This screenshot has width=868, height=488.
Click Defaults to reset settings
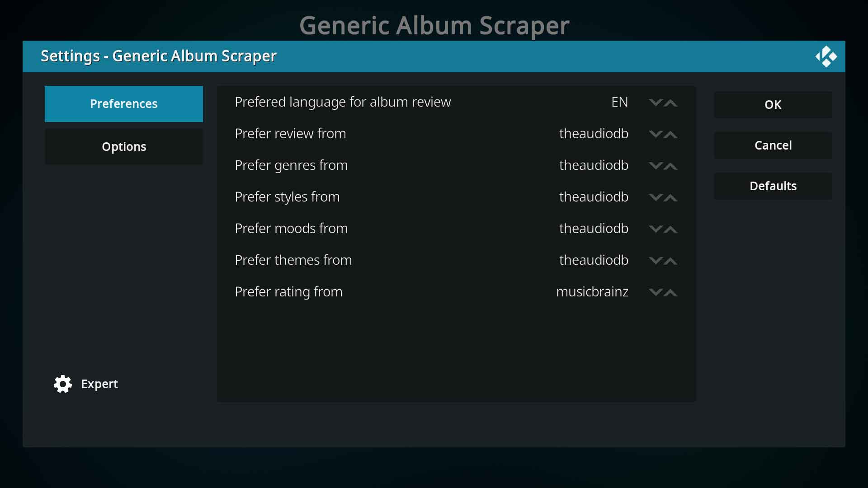pyautogui.click(x=773, y=186)
